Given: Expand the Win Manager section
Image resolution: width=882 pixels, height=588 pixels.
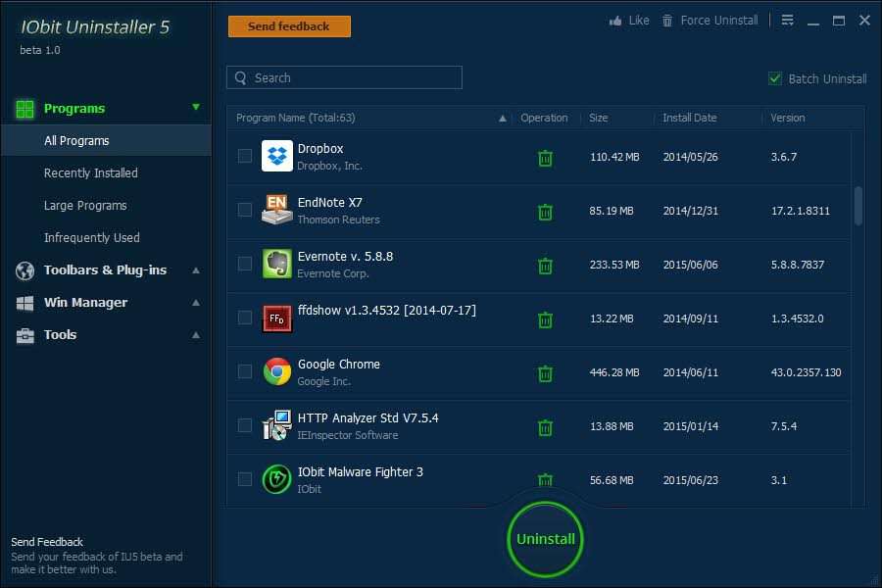Looking at the screenshot, I should (196, 303).
